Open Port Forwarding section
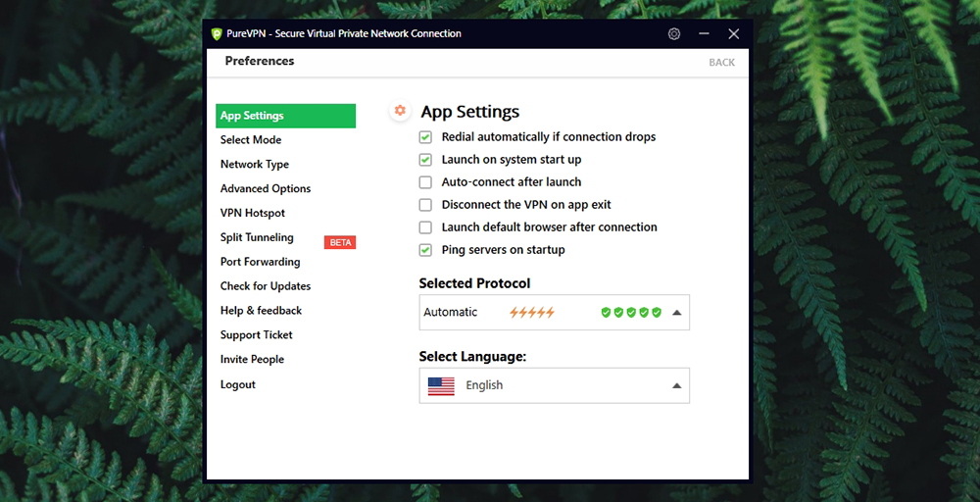 260,262
